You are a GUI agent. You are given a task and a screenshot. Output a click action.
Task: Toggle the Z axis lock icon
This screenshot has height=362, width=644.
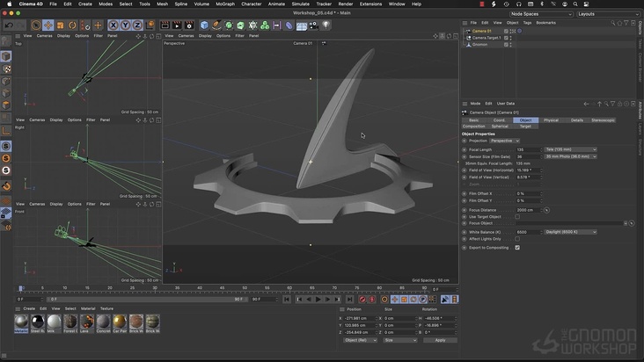tap(137, 25)
